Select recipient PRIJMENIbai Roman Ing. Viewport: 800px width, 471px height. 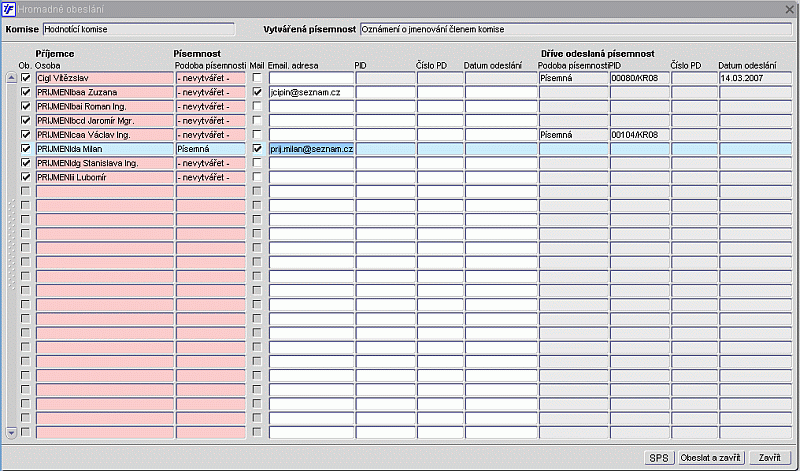pyautogui.click(x=105, y=107)
